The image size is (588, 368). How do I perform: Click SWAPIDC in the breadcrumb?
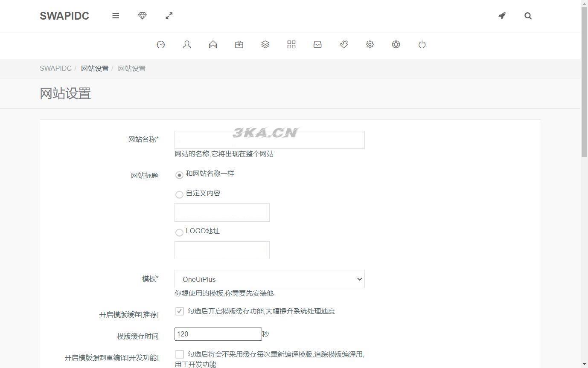pyautogui.click(x=55, y=69)
